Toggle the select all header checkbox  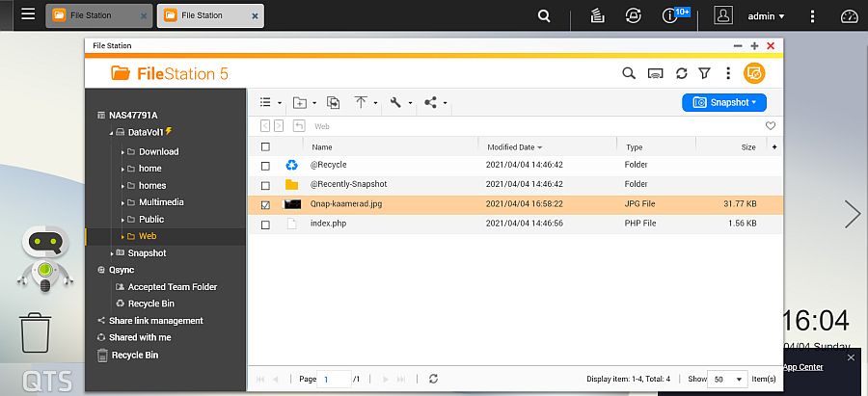265,147
